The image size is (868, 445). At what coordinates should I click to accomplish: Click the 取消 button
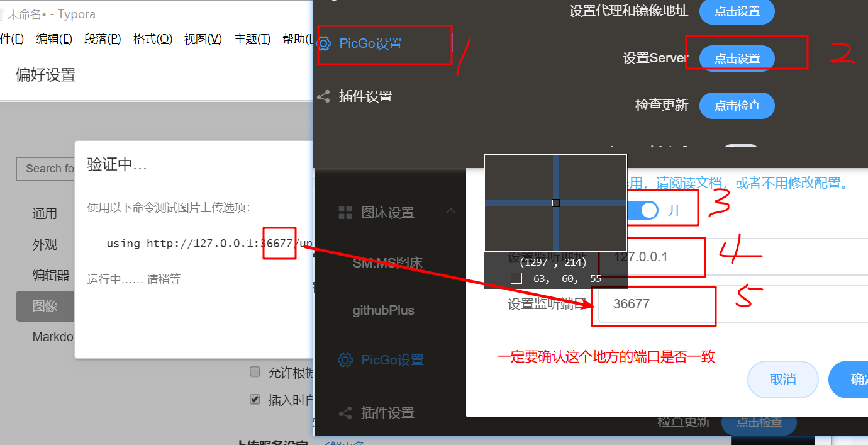(x=782, y=380)
